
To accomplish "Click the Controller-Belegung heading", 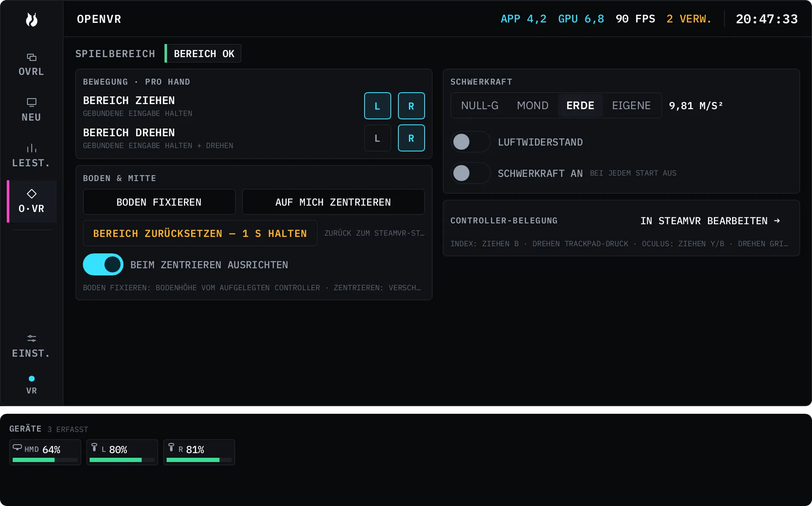I will point(504,220).
